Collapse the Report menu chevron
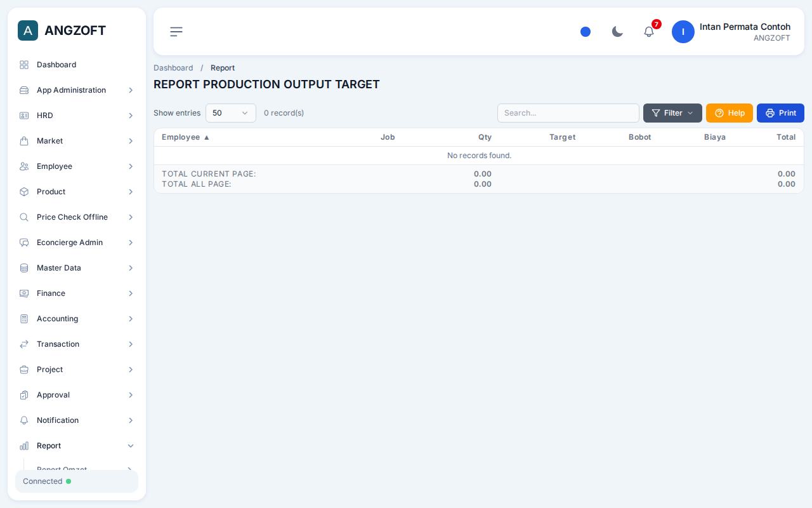Viewport: 812px width, 508px height. pos(131,446)
